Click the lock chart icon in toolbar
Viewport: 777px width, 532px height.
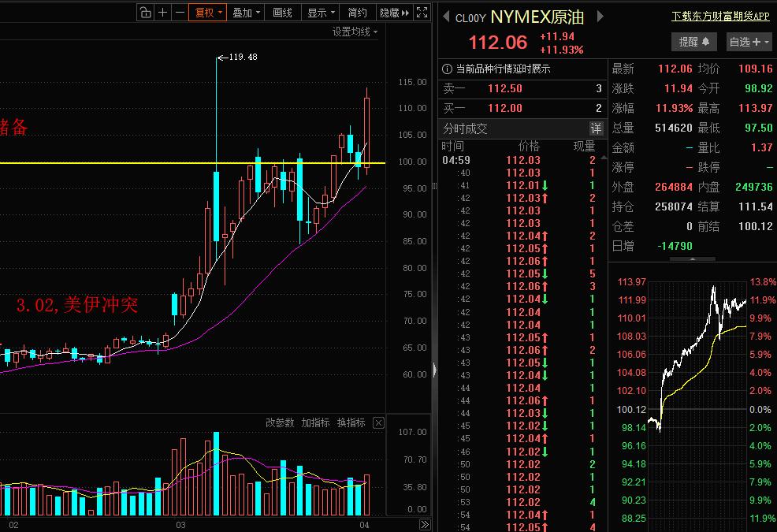click(x=145, y=13)
